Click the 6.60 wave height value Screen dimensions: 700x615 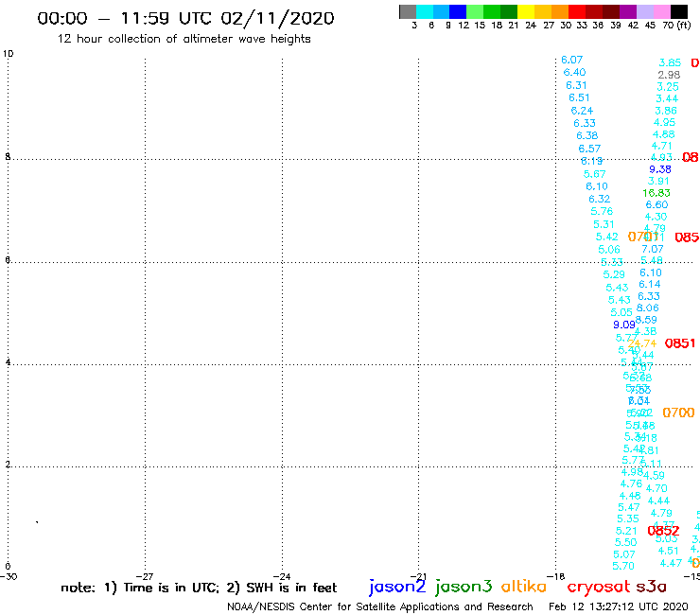(657, 204)
